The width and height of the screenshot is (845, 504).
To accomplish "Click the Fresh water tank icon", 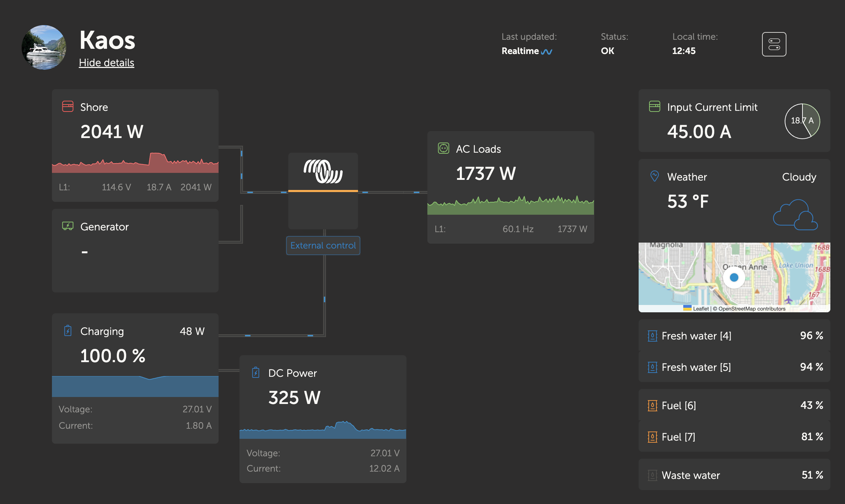I will [652, 335].
